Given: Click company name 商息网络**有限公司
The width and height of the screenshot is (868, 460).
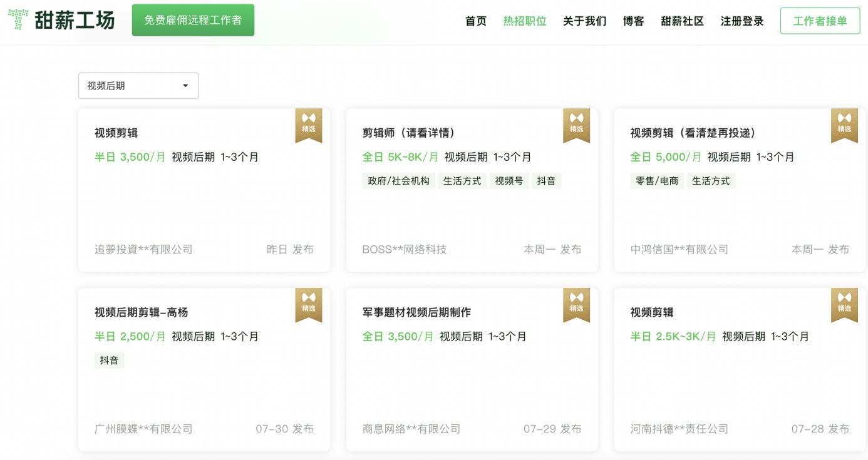Looking at the screenshot, I should (411, 429).
